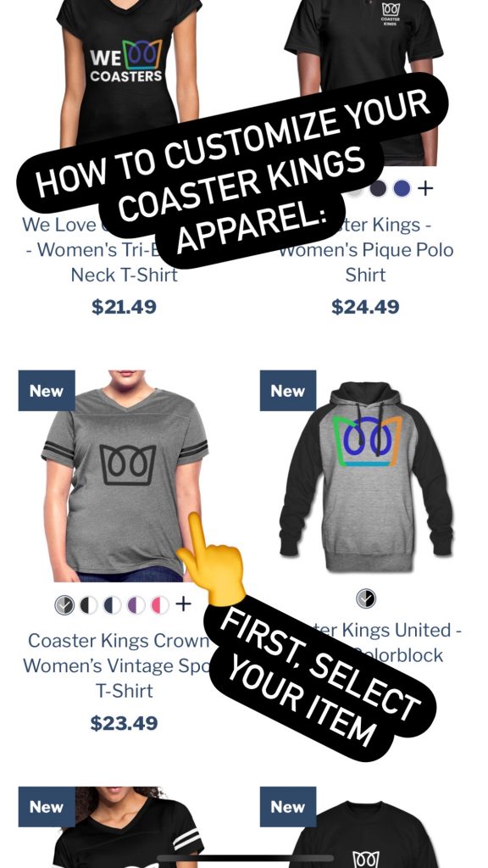This screenshot has height=868, width=488.
Task: Tap the pointing finger emoji sticker
Action: [x=213, y=559]
